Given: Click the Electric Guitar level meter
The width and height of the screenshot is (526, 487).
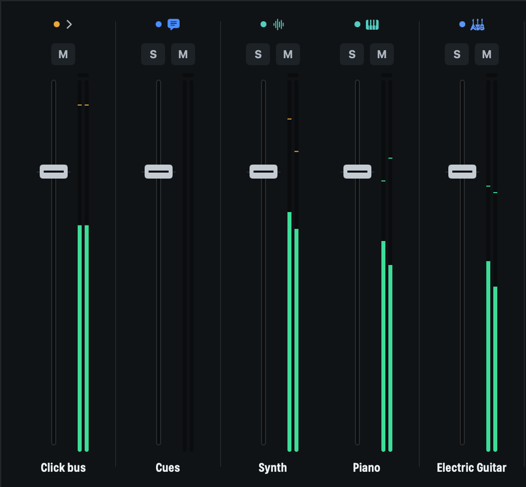Looking at the screenshot, I should click(x=492, y=263).
